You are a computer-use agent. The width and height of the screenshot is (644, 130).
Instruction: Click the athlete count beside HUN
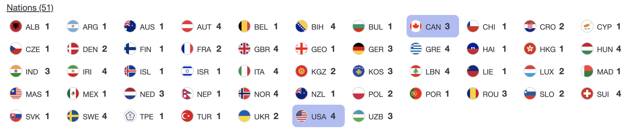pos(618,49)
